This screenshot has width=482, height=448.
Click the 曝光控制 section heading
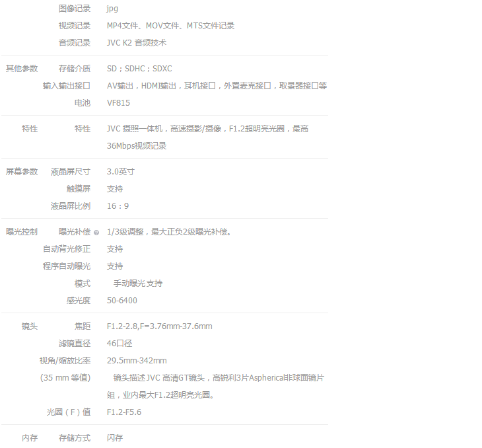[22, 232]
